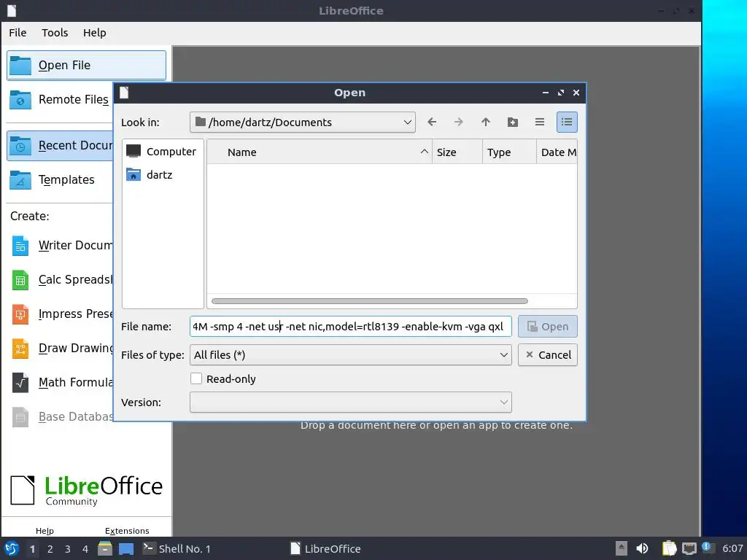Select Computer in the places sidebar
Screen dimensions: 747x560
[163, 152]
